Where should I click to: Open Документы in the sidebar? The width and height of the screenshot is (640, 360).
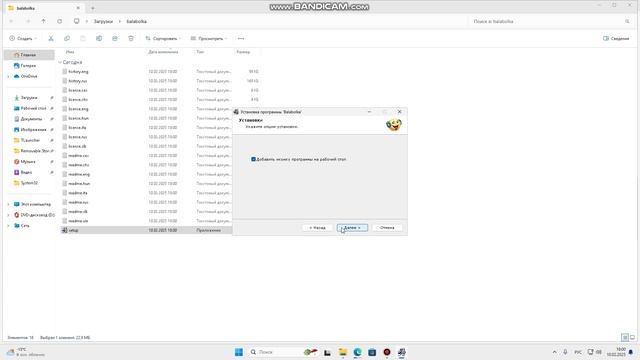(31, 119)
